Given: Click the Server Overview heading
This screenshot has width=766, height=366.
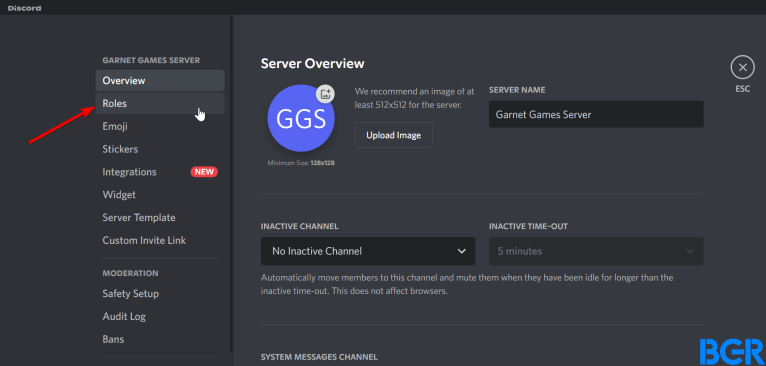Looking at the screenshot, I should click(313, 64).
